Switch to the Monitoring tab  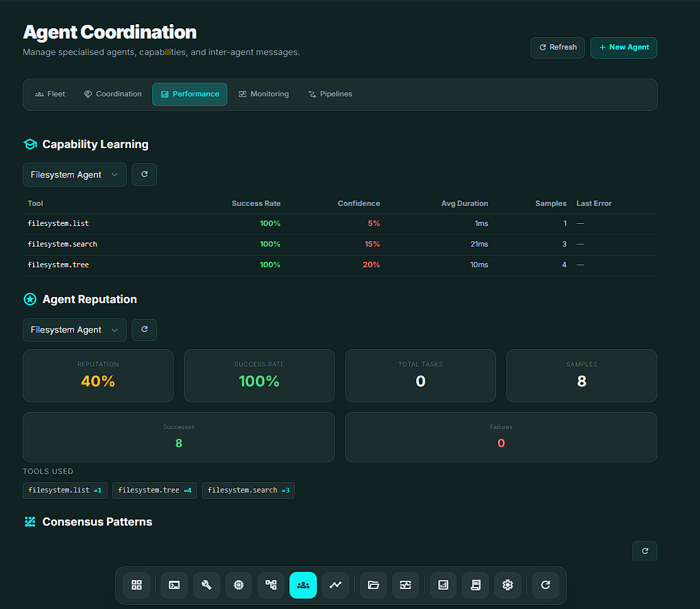tap(263, 94)
